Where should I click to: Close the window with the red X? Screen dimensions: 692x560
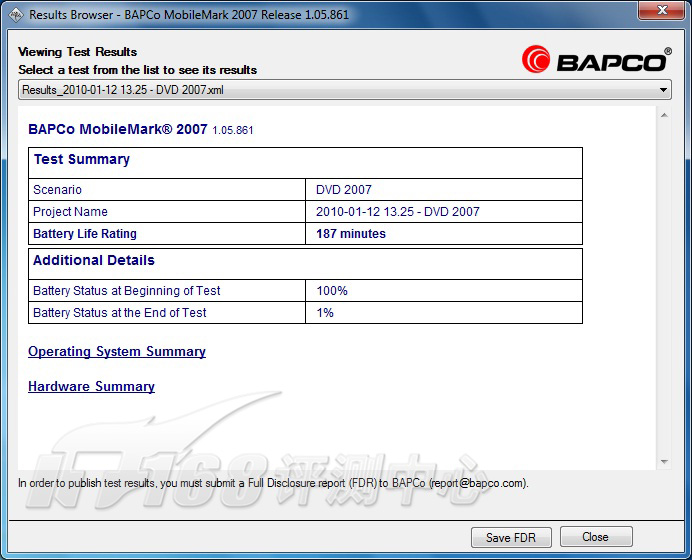662,11
